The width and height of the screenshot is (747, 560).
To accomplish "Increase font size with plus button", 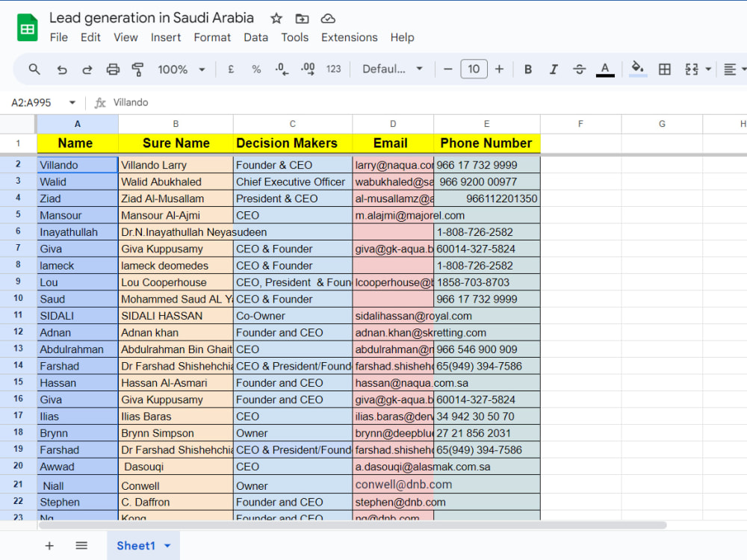I will [x=499, y=69].
